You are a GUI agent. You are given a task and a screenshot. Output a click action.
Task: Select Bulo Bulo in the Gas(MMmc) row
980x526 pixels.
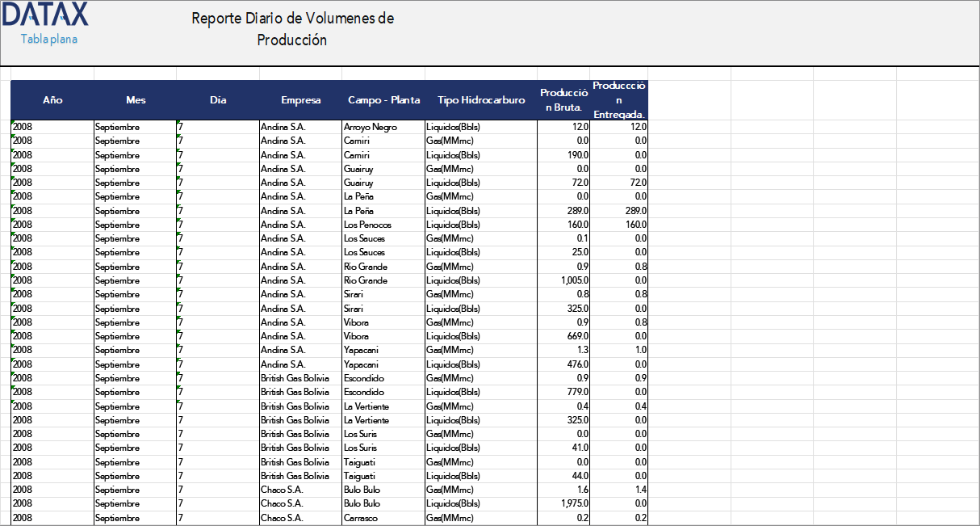click(362, 490)
